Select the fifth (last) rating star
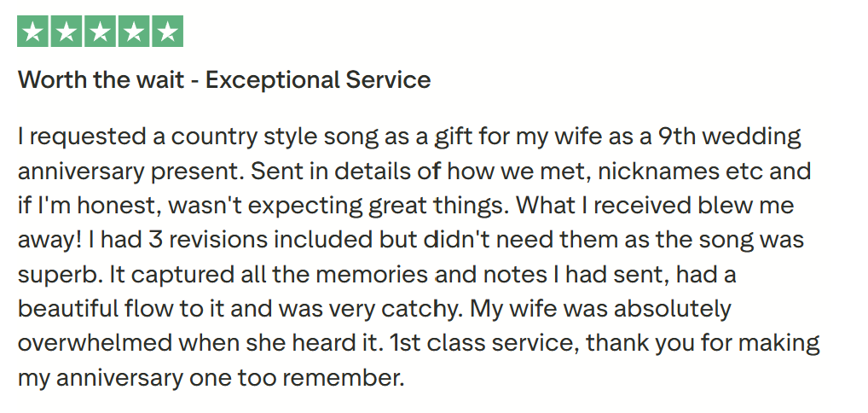 [167, 32]
